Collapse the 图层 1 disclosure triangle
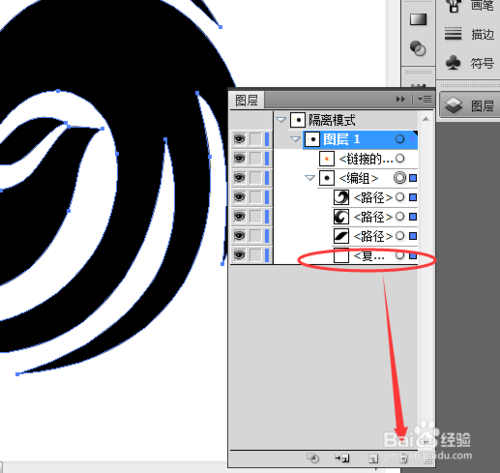The width and height of the screenshot is (500, 473). tap(295, 139)
